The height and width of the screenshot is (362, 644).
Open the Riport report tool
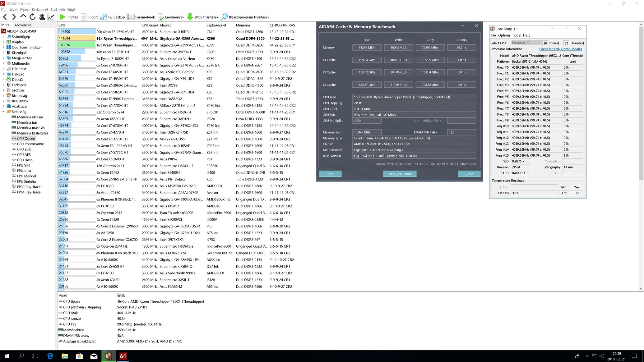coord(89,17)
